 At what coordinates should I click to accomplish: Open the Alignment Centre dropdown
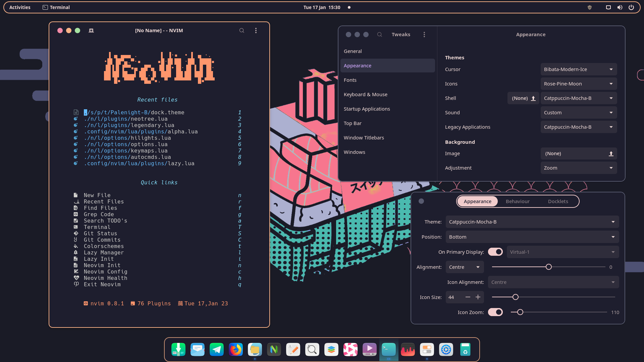coord(465,267)
